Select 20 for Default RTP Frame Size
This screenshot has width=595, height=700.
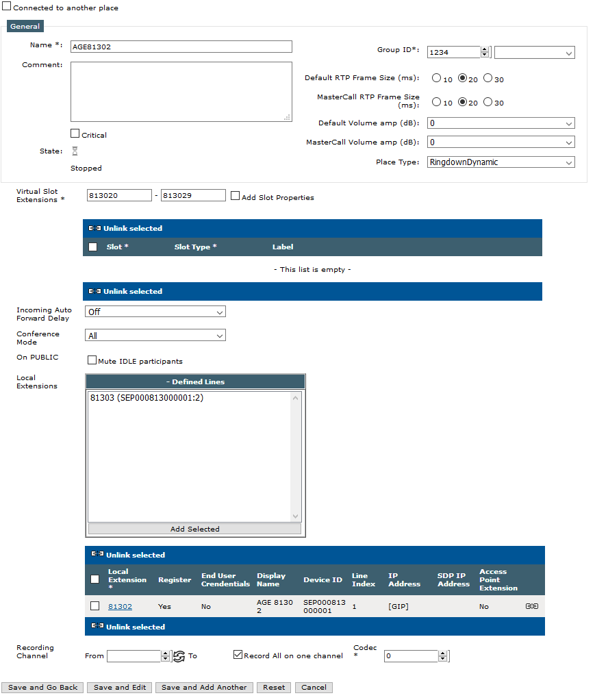point(462,77)
